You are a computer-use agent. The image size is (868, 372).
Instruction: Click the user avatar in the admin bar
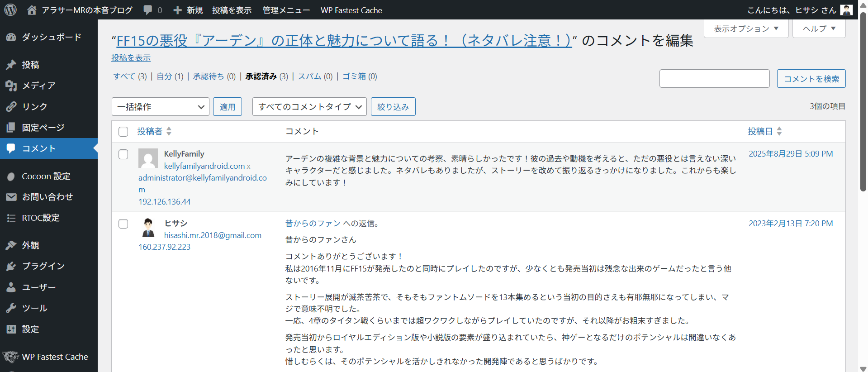[x=846, y=10]
